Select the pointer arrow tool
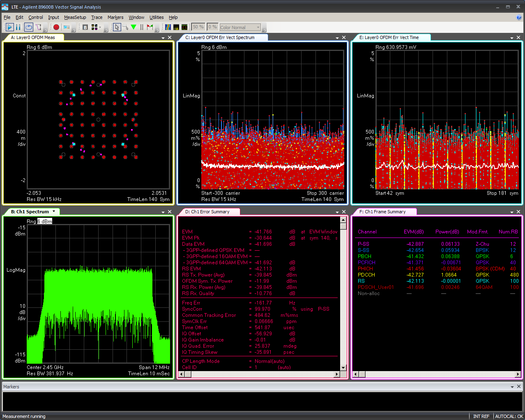 click(x=117, y=27)
